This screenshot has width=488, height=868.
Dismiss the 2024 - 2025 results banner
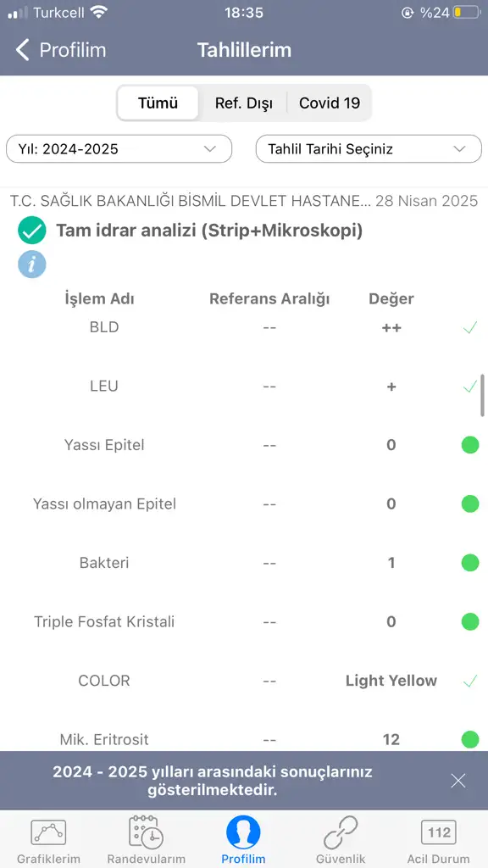458,781
